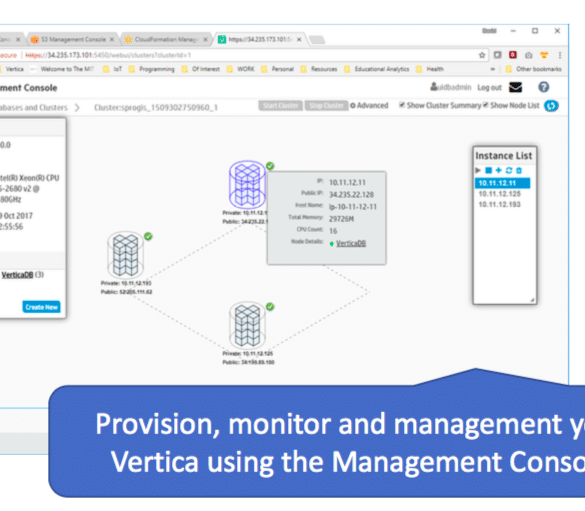Restart instance with circular arrows icon
The height and width of the screenshot is (511, 585).
click(x=509, y=170)
